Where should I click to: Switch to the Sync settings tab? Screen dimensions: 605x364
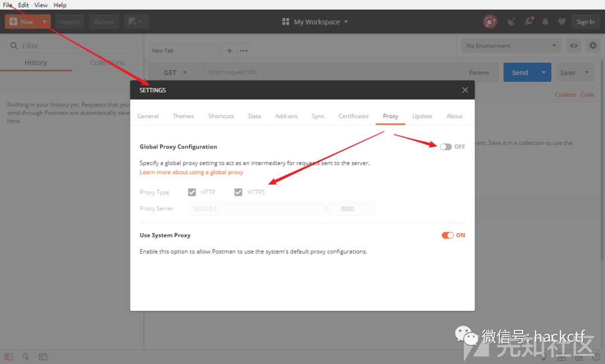pyautogui.click(x=318, y=116)
